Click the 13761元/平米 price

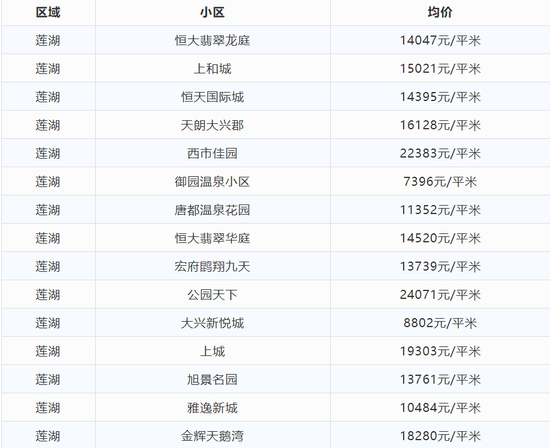click(x=440, y=379)
